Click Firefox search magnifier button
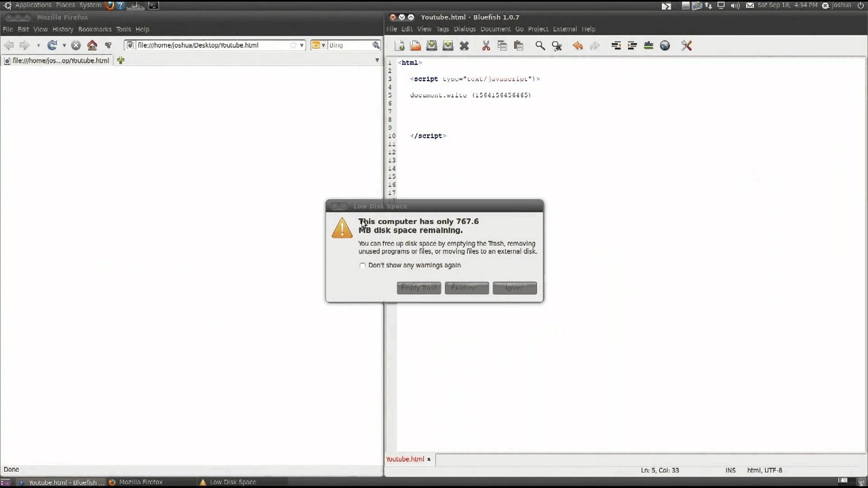This screenshot has width=868, height=488. [x=376, y=45]
